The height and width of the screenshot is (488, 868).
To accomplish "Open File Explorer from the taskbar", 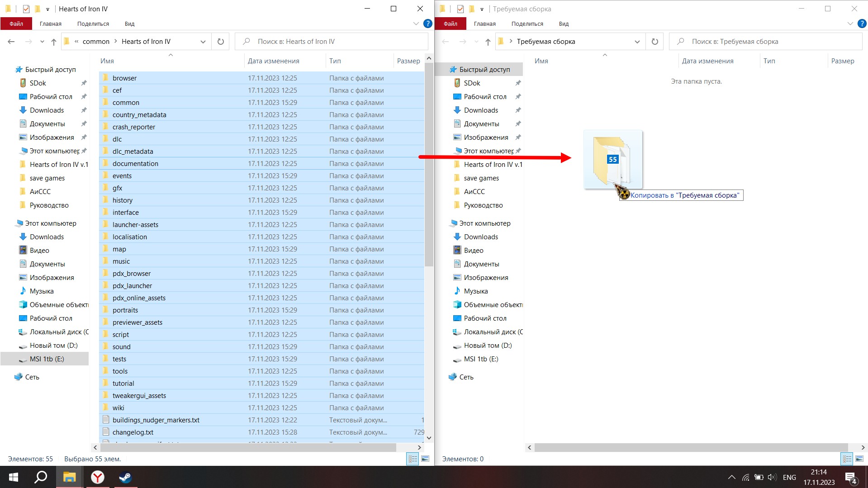I will [69, 477].
